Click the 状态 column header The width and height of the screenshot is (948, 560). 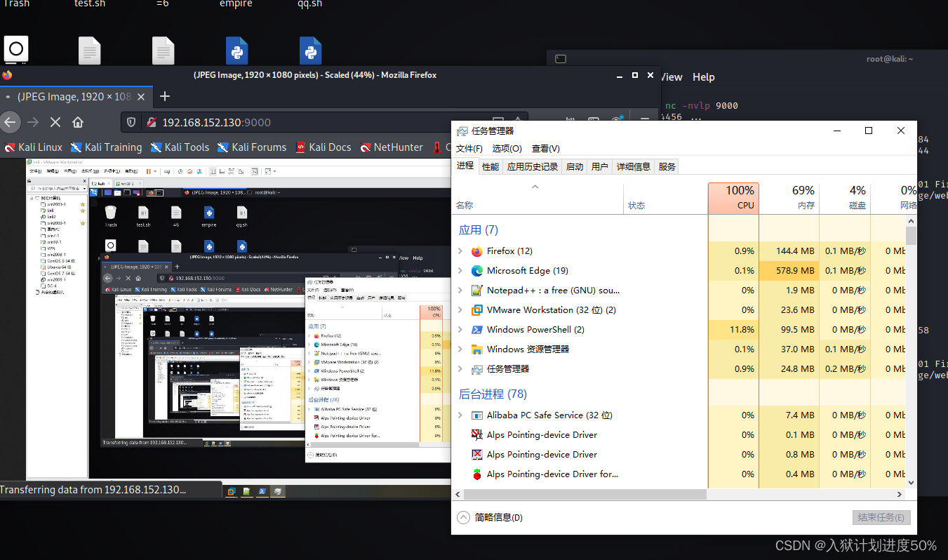point(665,198)
